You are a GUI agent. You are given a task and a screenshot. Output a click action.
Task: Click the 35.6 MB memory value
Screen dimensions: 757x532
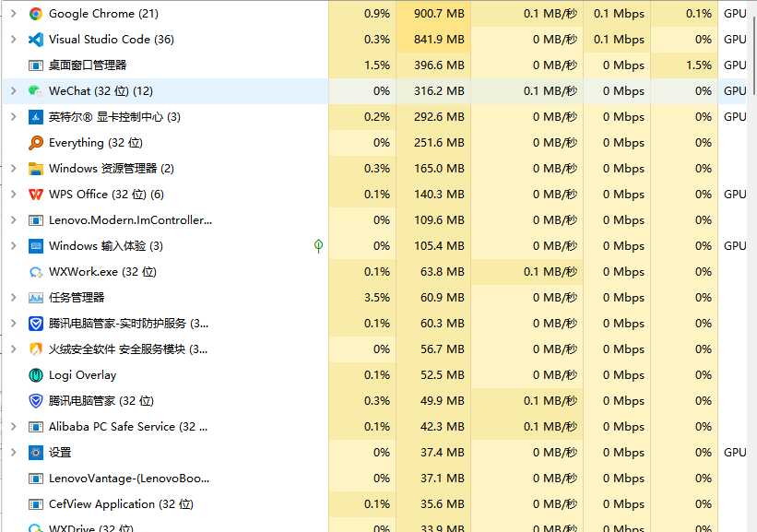click(443, 504)
